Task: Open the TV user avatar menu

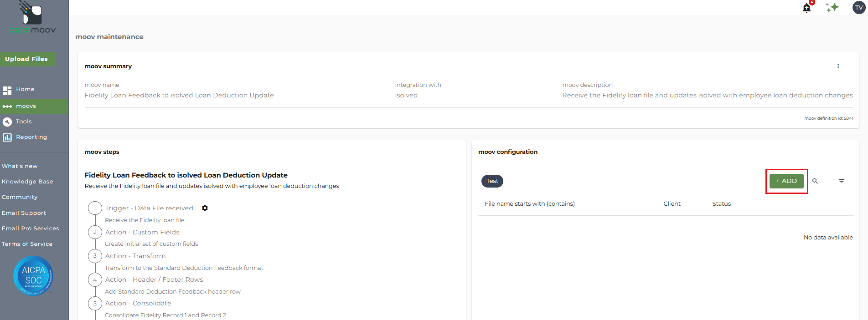Action: pos(859,7)
